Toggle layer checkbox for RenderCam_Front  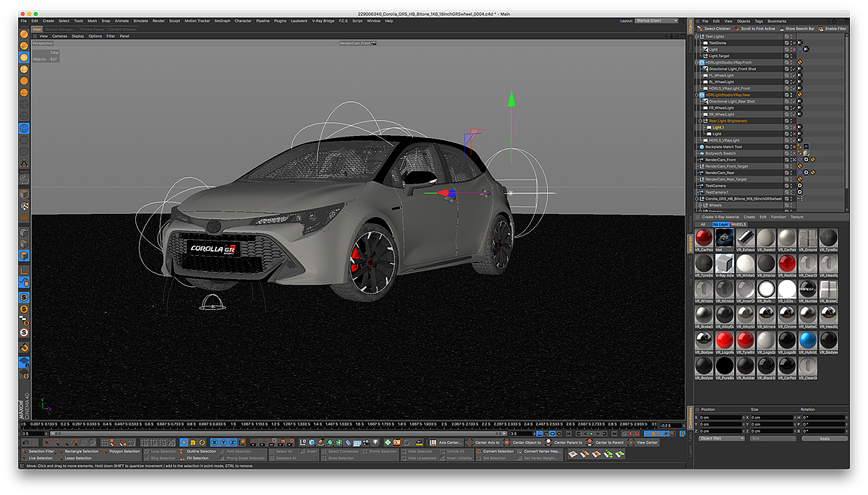787,160
